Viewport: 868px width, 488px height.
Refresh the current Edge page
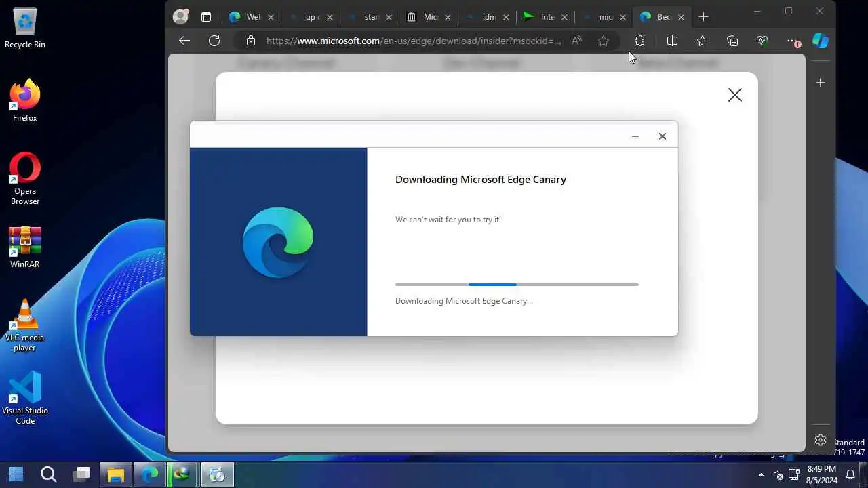click(214, 41)
